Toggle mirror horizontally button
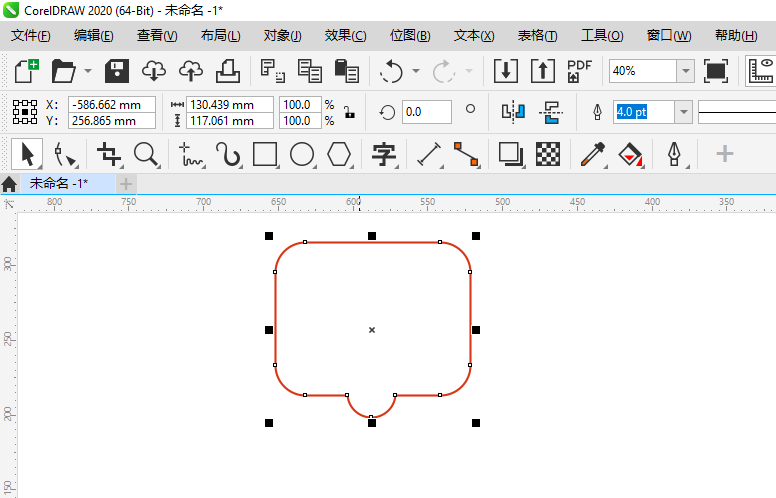 [x=513, y=111]
